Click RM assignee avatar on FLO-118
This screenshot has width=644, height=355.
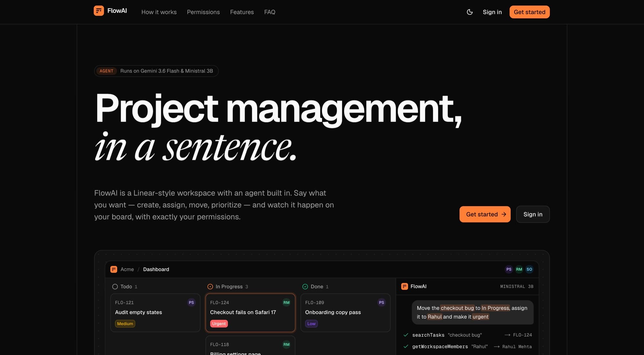click(x=286, y=344)
